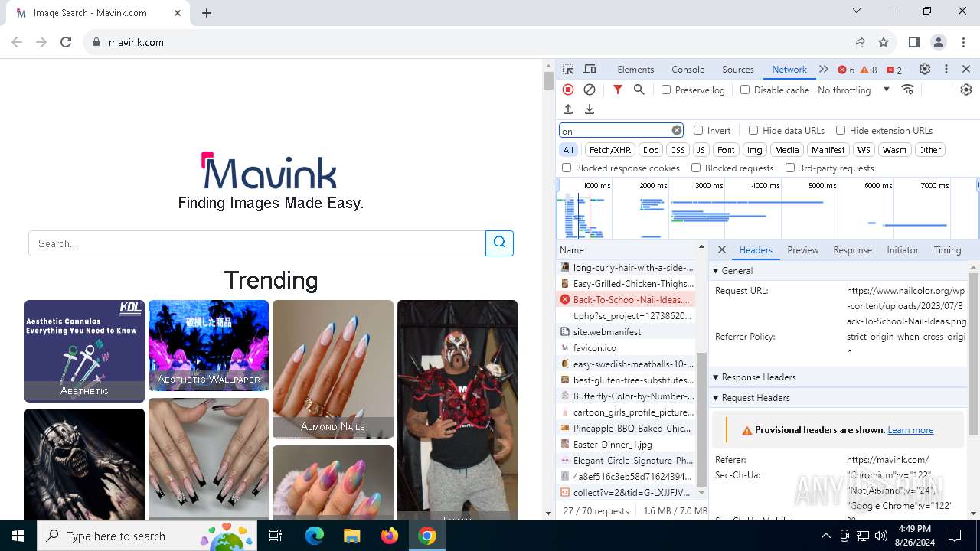Share this page icon in address bar
The height and width of the screenshot is (551, 980).
tap(859, 42)
